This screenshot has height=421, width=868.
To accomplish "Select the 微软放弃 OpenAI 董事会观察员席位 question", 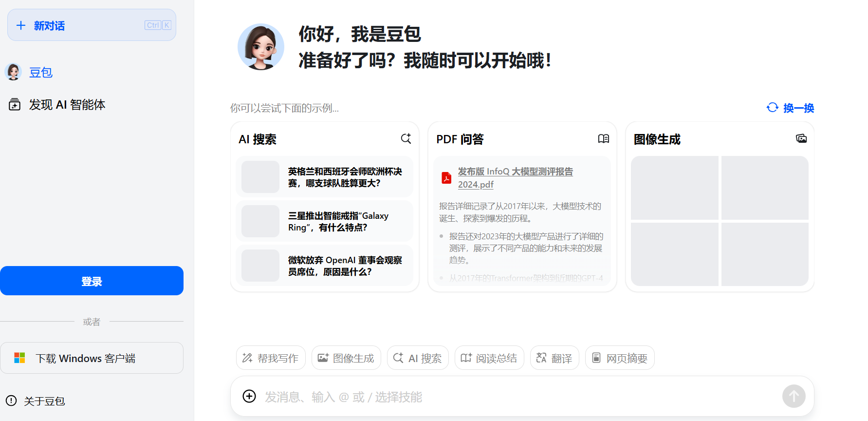I will pos(325,266).
